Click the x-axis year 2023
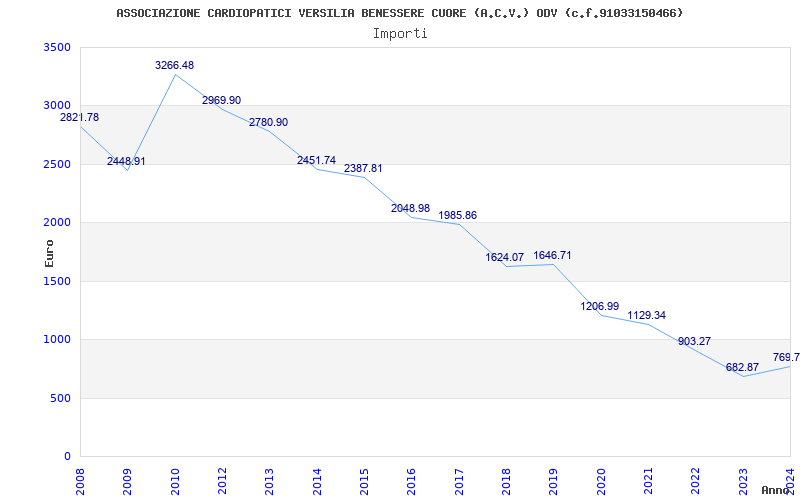 743,481
